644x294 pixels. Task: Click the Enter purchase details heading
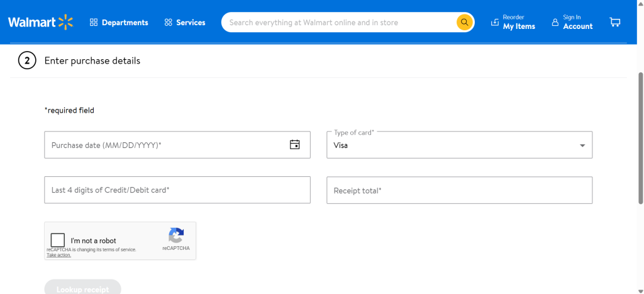point(92,61)
